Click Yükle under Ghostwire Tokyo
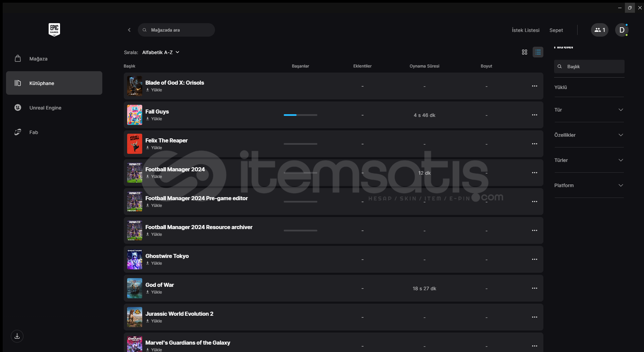 click(154, 263)
